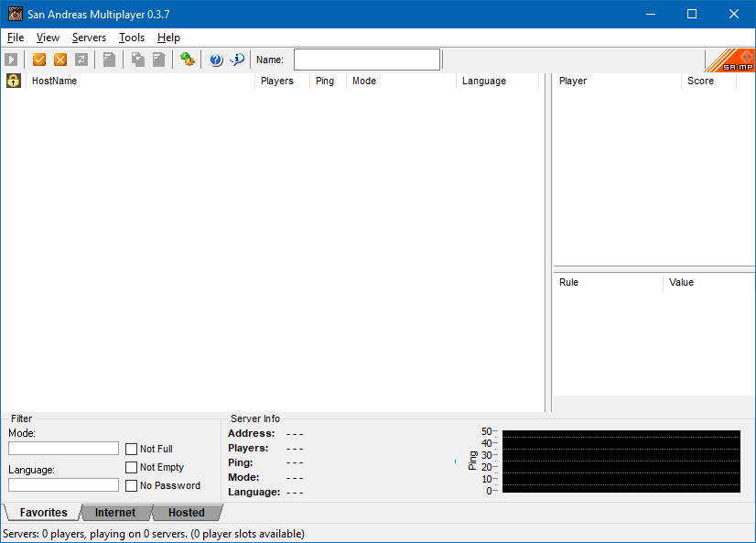Open the Help menu
The height and width of the screenshot is (543, 756).
[168, 38]
